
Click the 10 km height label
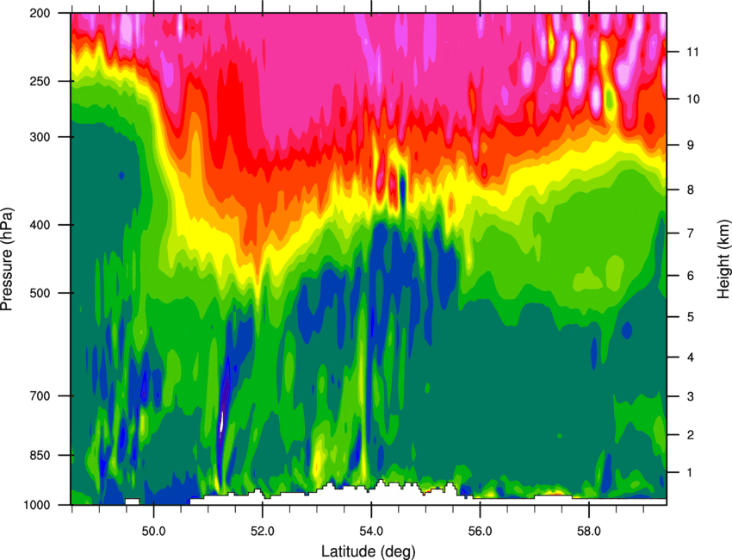click(693, 99)
